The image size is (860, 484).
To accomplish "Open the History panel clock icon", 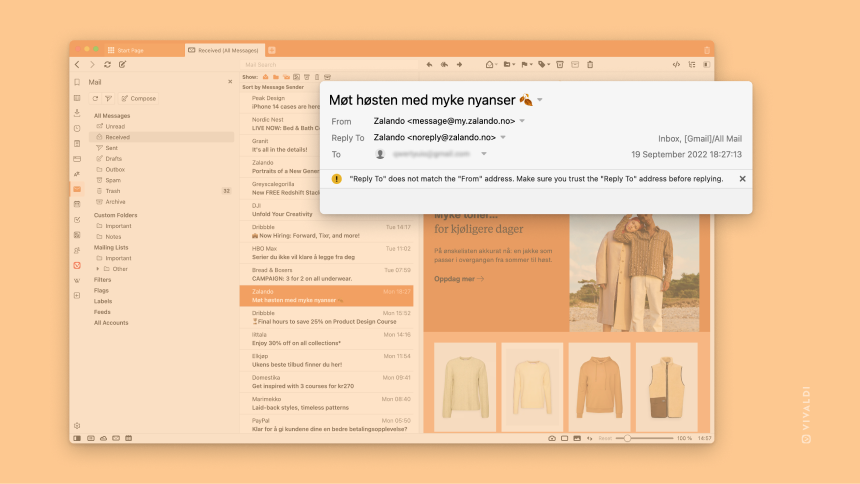I will (x=77, y=128).
